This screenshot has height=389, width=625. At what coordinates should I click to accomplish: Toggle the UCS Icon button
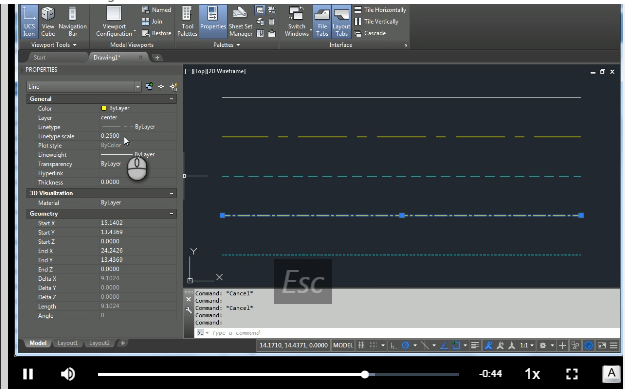point(29,22)
